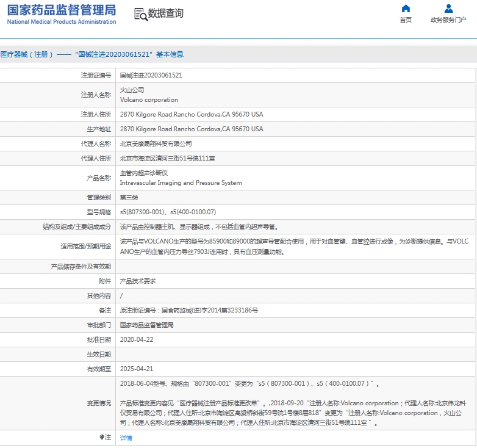Click the 附件 label
The image size is (477, 448).
coord(105,281)
